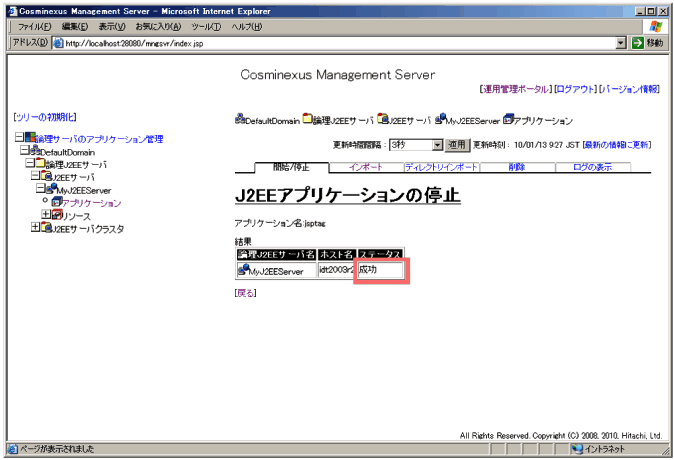This screenshot has height=460, width=674.
Task: Click the J2EEサーバ breadcrumb icon
Action: (x=383, y=118)
